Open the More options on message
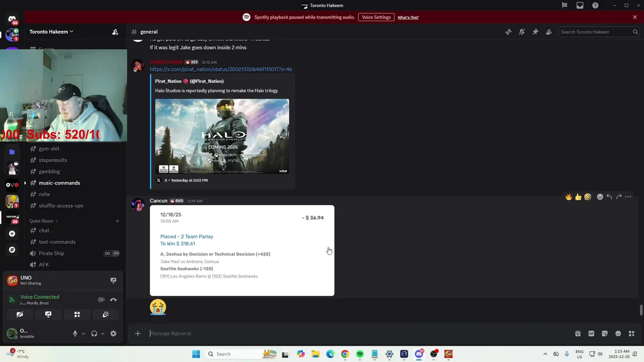The width and height of the screenshot is (644, 362). pos(628,197)
